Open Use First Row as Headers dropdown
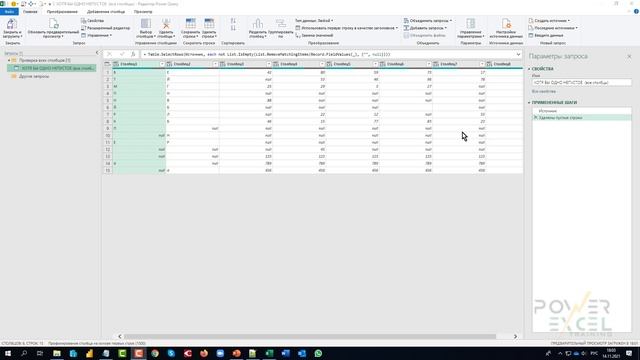Viewport: 640px width, 360px height. 347,28
